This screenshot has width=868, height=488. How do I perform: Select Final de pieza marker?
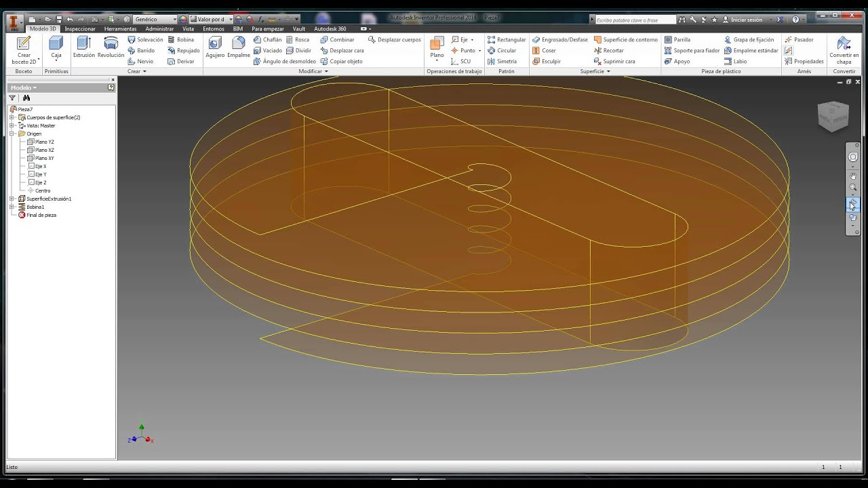[37, 215]
